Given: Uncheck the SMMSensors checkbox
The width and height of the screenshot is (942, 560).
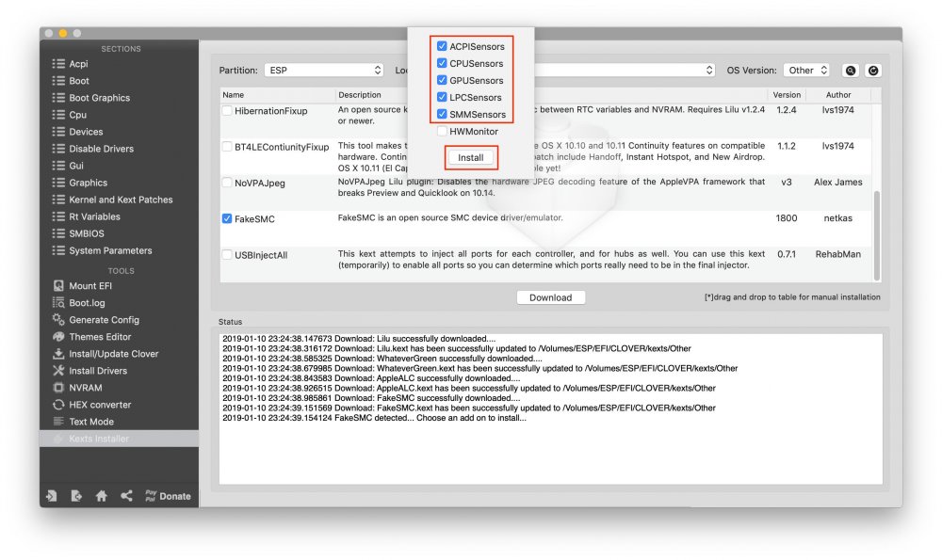Looking at the screenshot, I should click(x=442, y=114).
